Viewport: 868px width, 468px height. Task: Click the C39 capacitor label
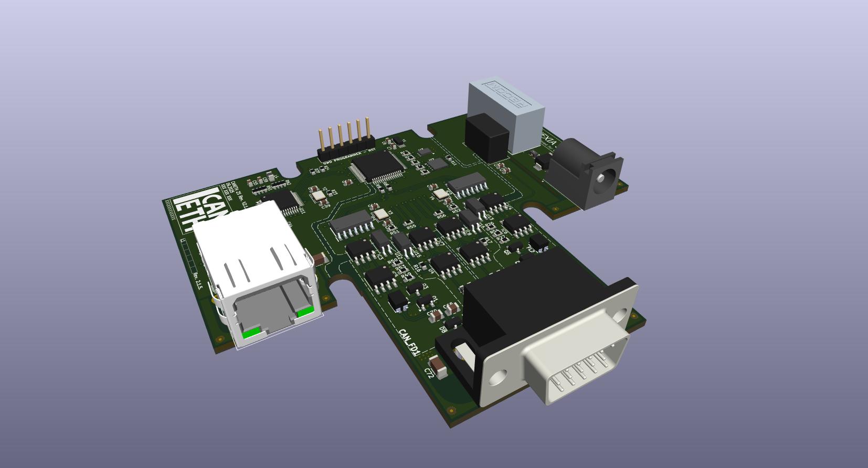click(x=325, y=206)
